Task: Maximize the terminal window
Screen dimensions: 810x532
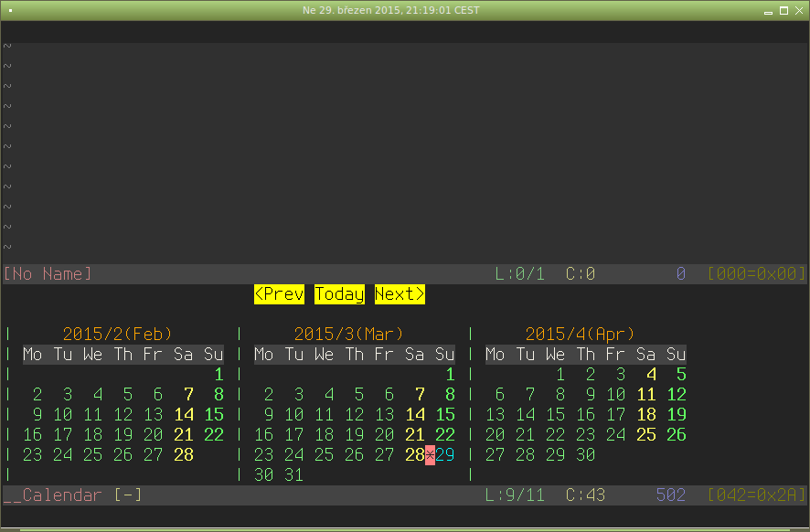Action: pyautogui.click(x=783, y=11)
